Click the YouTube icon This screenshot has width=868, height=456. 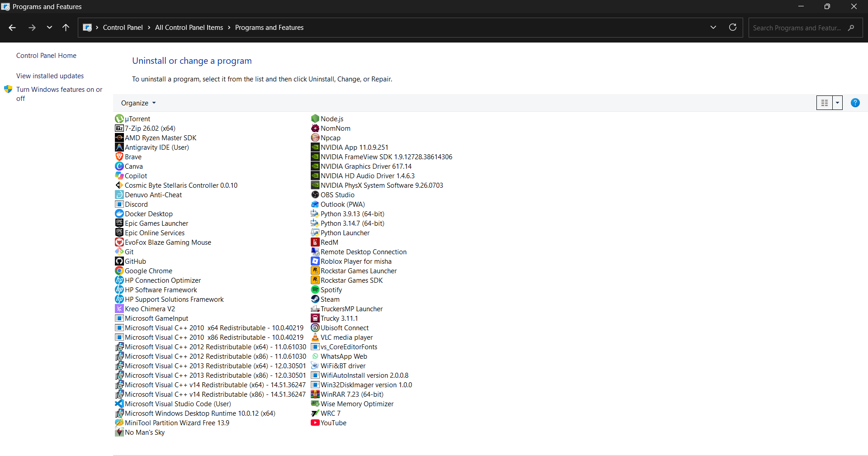(x=315, y=423)
